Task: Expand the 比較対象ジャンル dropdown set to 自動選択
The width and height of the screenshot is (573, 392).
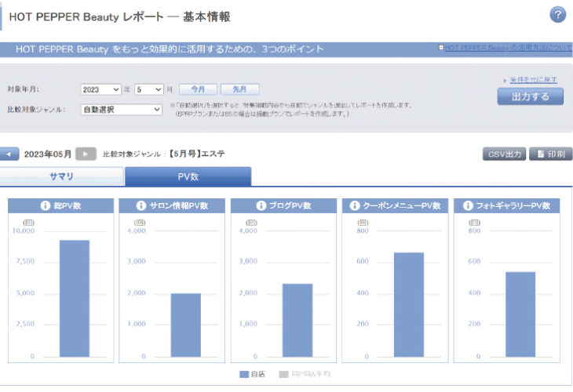Action: (x=122, y=109)
